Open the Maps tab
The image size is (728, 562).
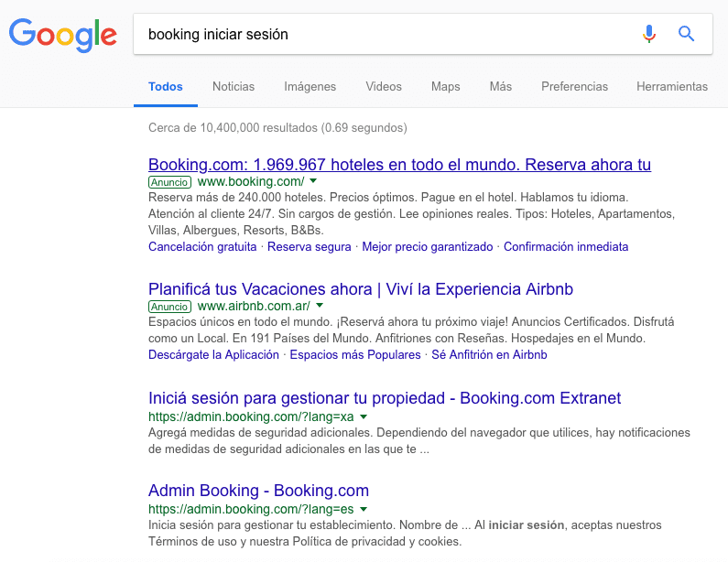click(x=445, y=86)
